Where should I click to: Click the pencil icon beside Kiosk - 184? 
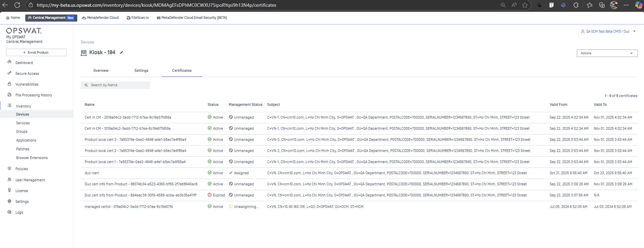tap(122, 53)
